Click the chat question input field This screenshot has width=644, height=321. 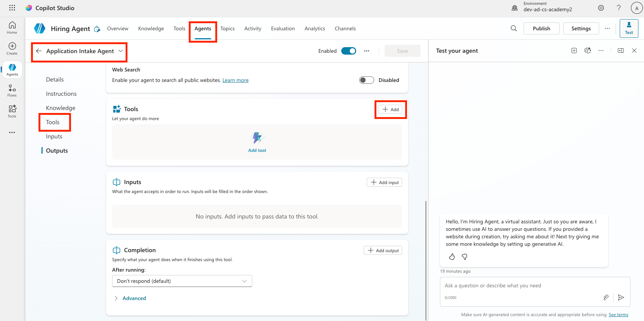pos(523,285)
